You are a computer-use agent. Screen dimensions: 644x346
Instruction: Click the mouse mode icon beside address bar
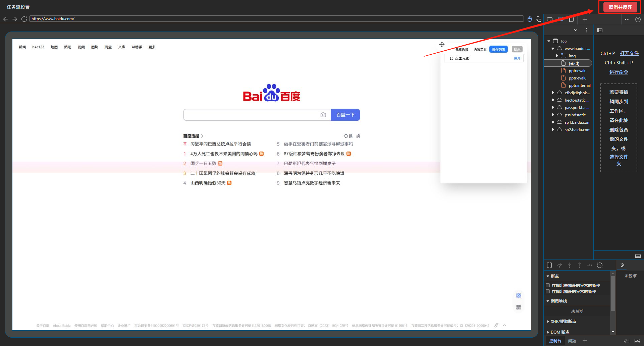(x=530, y=19)
